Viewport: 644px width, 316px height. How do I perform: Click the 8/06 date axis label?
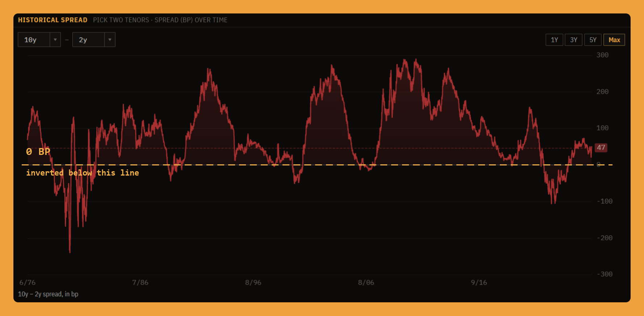(366, 282)
